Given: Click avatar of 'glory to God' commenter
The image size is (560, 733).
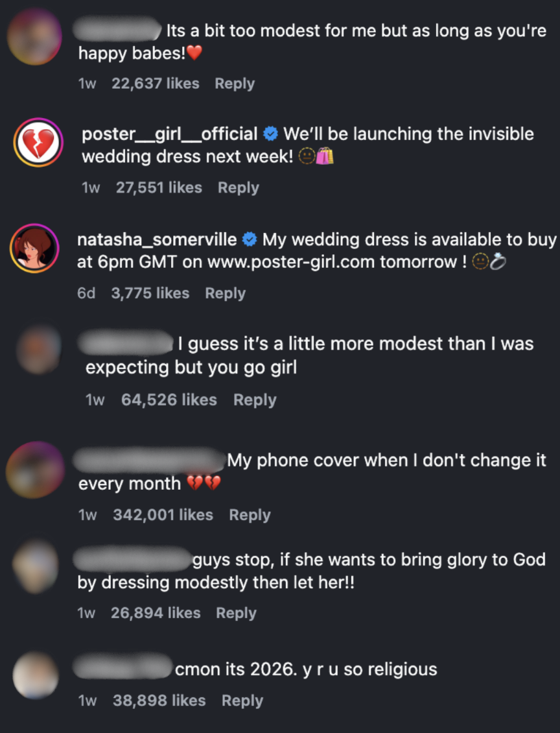Looking at the screenshot, I should (36, 567).
